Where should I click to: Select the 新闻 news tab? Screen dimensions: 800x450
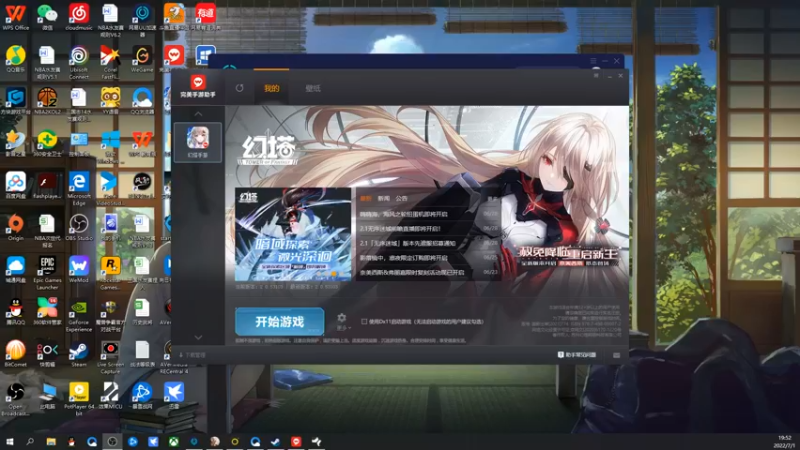[x=383, y=198]
